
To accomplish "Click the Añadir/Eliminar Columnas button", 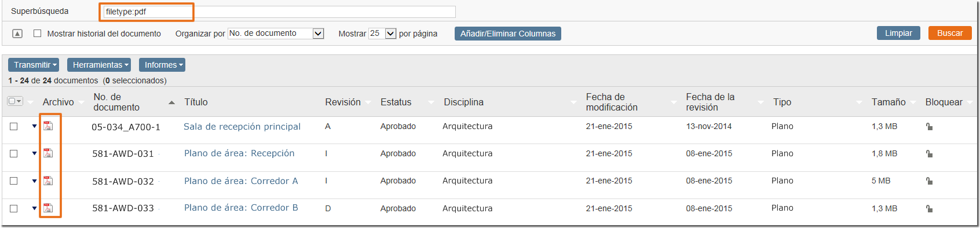I will 508,34.
